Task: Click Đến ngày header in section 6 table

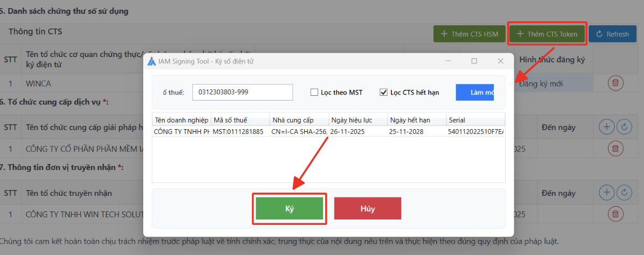Action: coord(558,127)
